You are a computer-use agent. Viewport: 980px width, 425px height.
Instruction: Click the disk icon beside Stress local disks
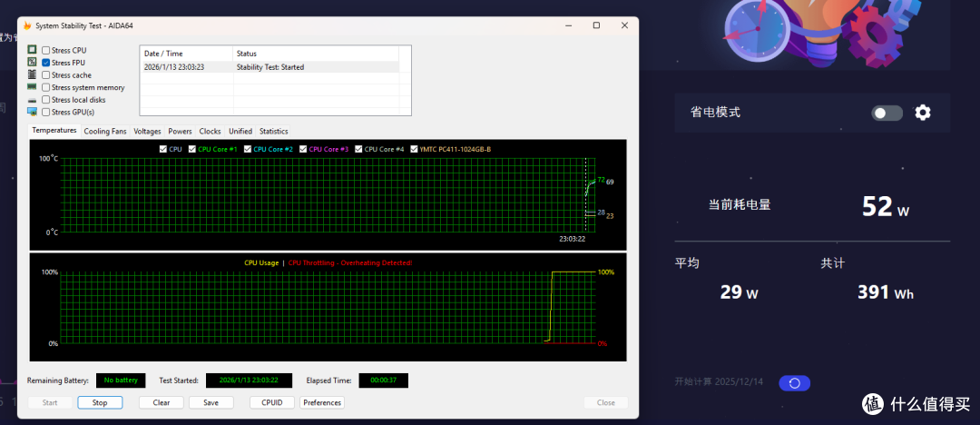point(32,100)
